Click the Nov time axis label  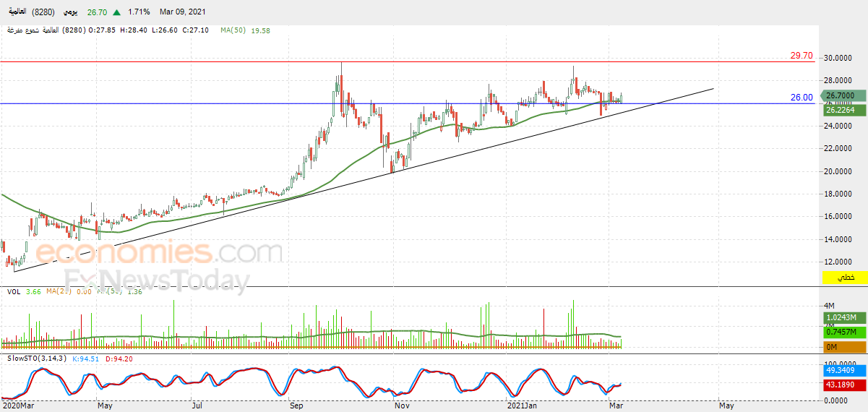tap(403, 406)
